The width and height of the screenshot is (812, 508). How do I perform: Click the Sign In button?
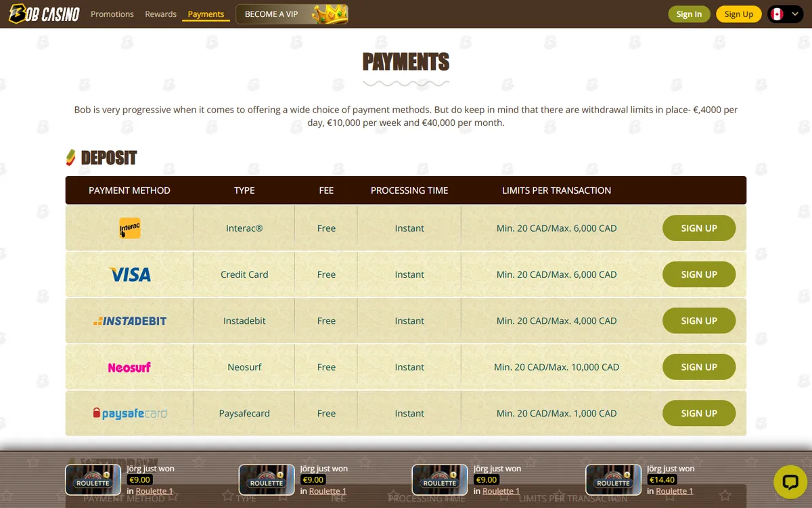(x=689, y=14)
